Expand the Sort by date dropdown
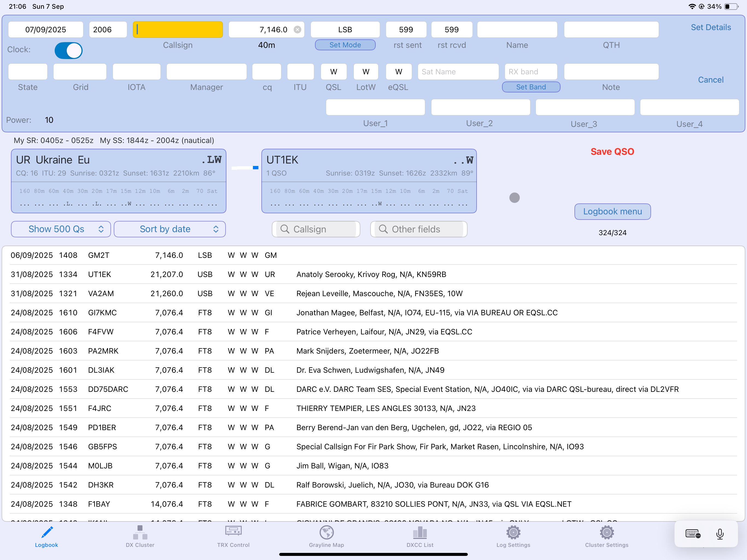 (170, 229)
